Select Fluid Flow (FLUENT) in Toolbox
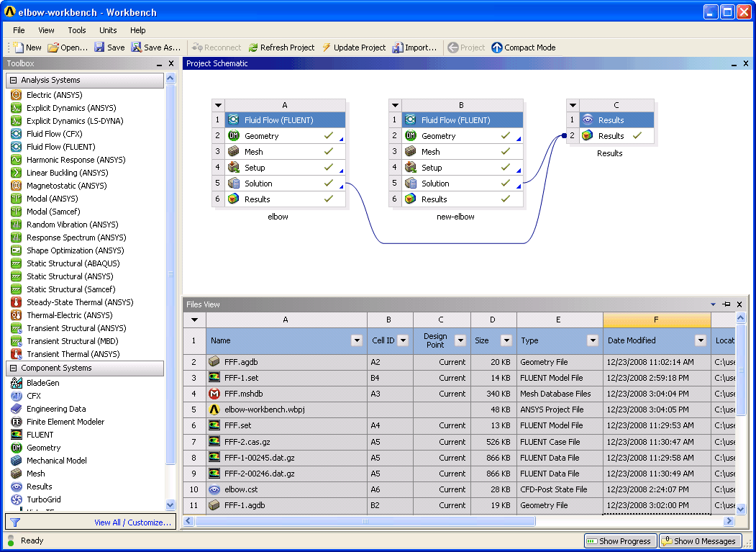Screen dimensions: 756x552 click(x=60, y=147)
